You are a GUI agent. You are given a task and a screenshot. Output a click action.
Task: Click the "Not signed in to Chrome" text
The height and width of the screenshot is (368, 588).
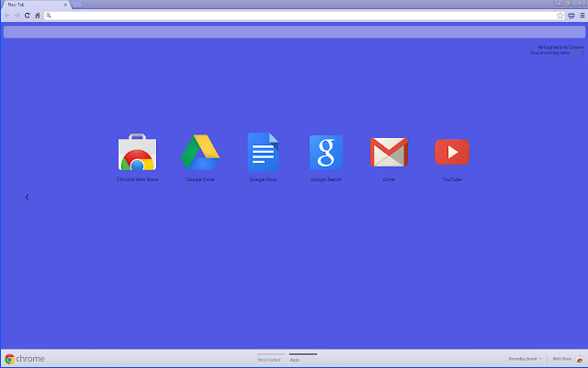tap(560, 47)
